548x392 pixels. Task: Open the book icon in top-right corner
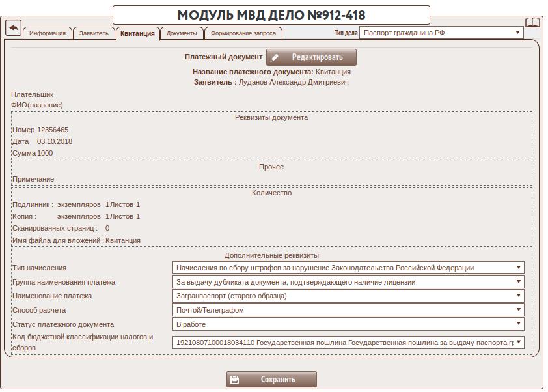coord(532,23)
